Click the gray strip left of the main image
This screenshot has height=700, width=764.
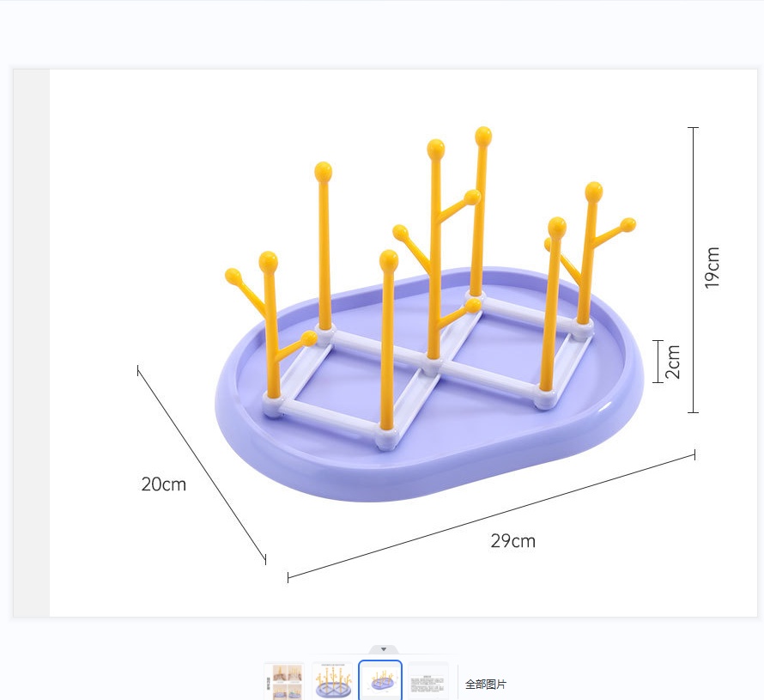tap(32, 342)
